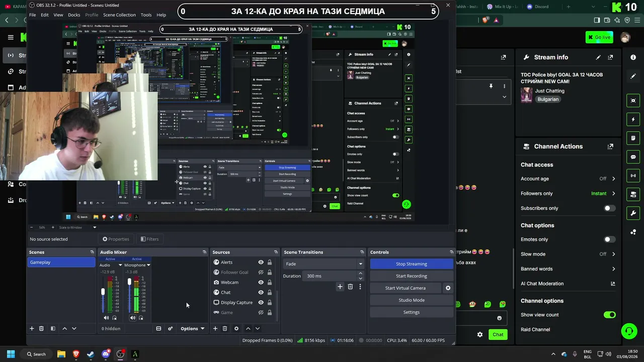Expand Banned words chevron
Image resolution: width=644 pixels, height=362 pixels.
tap(613, 269)
